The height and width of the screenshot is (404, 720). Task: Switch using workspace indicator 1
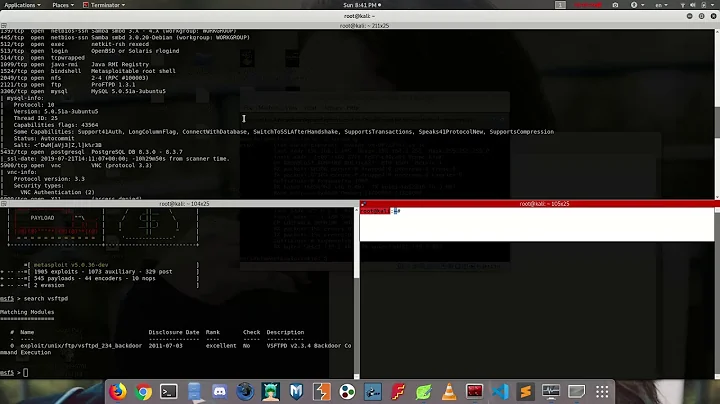coord(560,5)
